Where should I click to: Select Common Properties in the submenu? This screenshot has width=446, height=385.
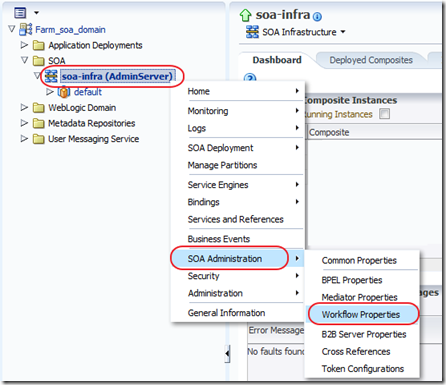(362, 260)
